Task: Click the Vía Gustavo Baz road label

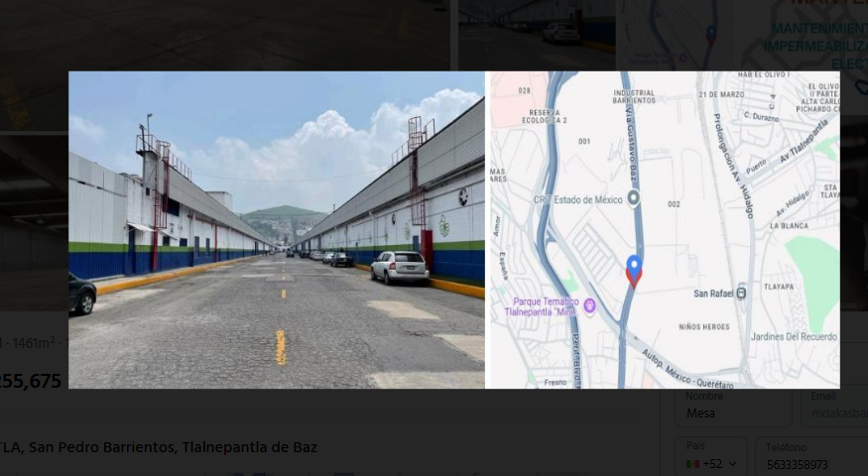Action: click(632, 144)
